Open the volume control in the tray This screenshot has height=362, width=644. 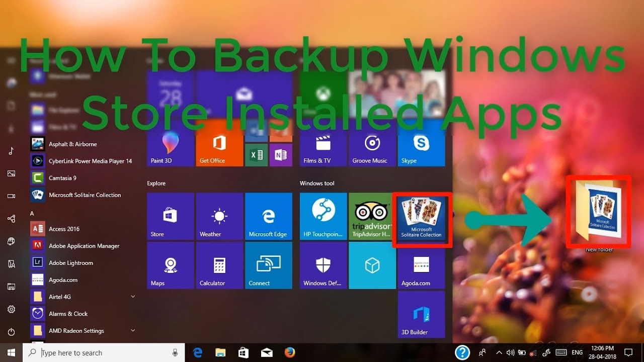(x=511, y=352)
